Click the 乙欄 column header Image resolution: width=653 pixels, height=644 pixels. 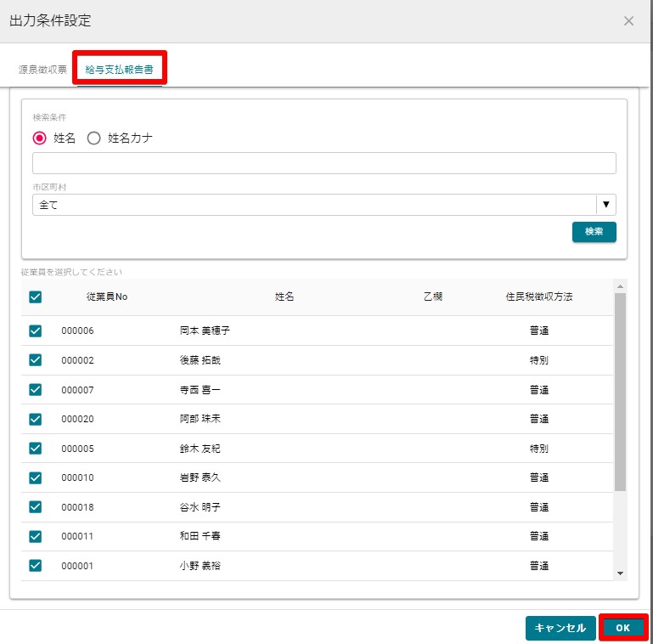pos(433,297)
